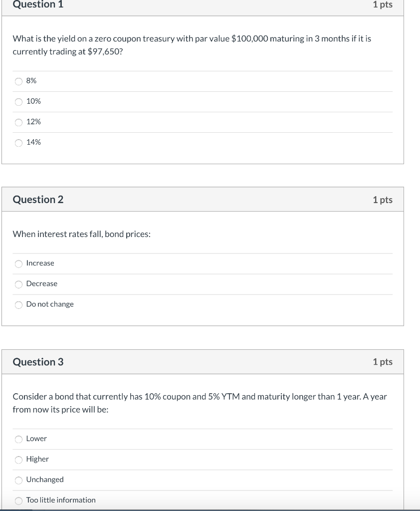Choose 'Do not change' for Question 2
420x511 pixels.
(x=18, y=304)
